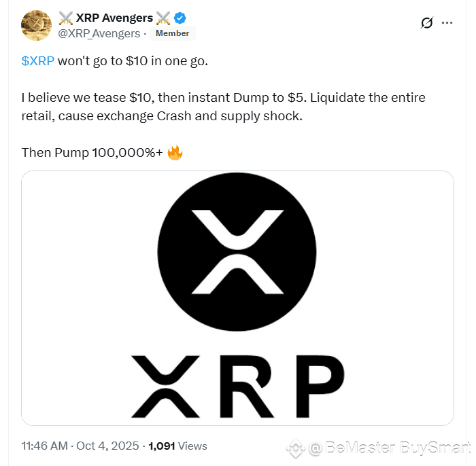
Task: Click the blue verified checkmark badge
Action: point(180,18)
